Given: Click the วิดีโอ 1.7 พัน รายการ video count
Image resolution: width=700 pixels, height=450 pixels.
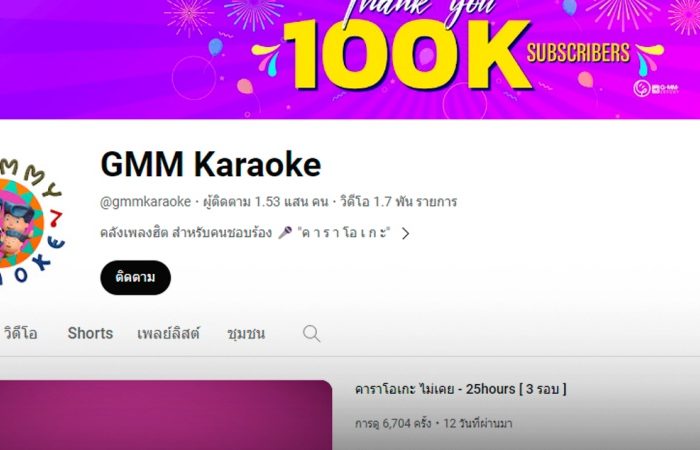Looking at the screenshot, I should tap(399, 202).
